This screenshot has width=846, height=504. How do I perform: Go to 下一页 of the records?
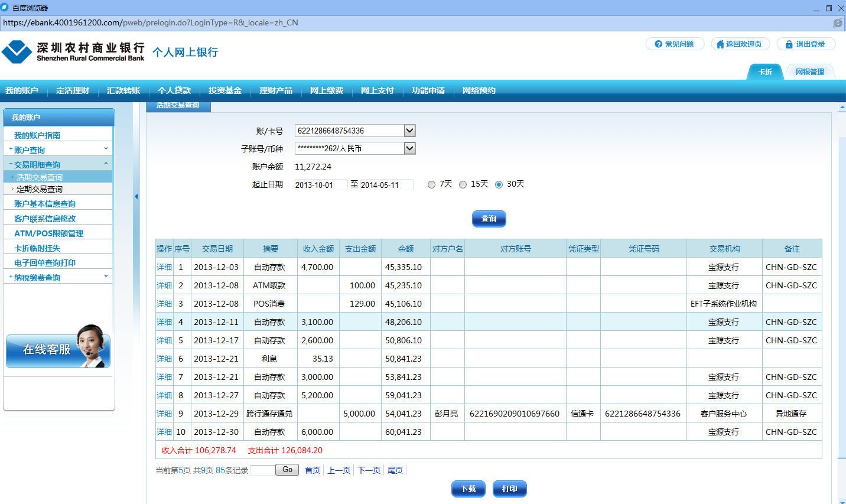click(369, 470)
